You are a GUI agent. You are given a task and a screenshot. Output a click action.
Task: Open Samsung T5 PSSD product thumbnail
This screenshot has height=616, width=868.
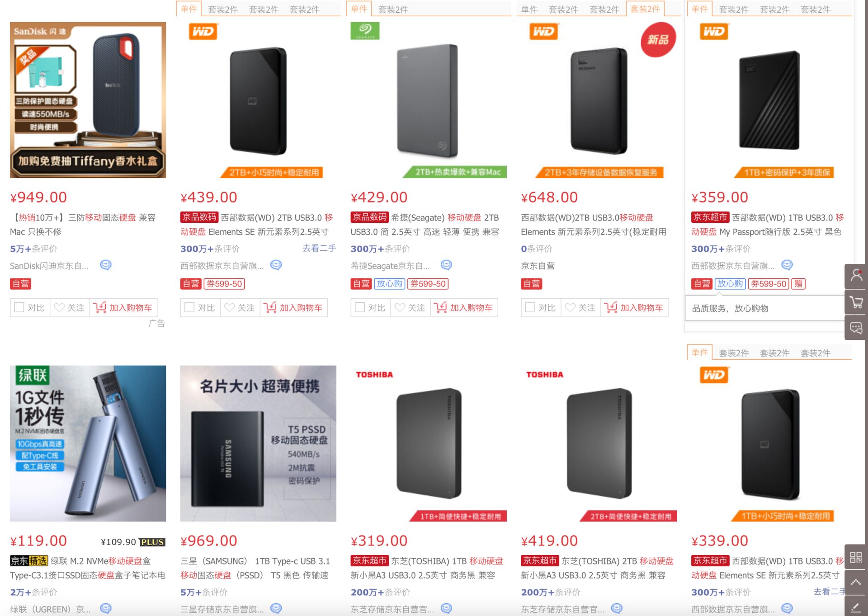(x=258, y=443)
